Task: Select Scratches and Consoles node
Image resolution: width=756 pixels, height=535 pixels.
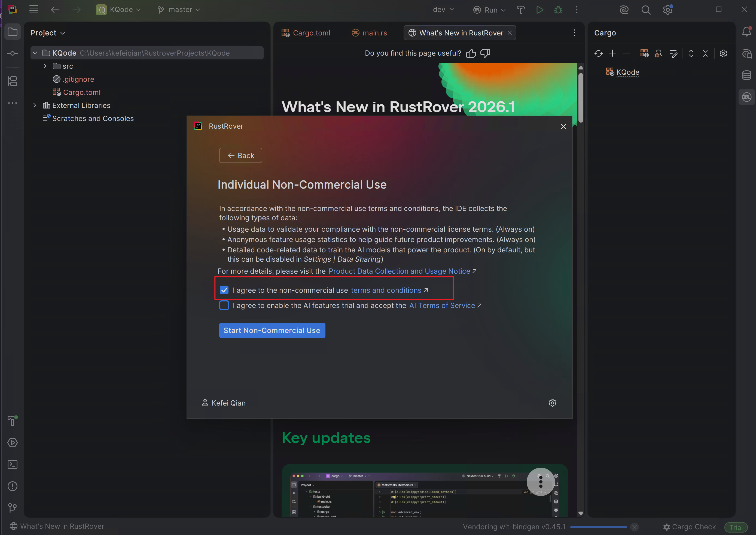Action: (x=93, y=119)
